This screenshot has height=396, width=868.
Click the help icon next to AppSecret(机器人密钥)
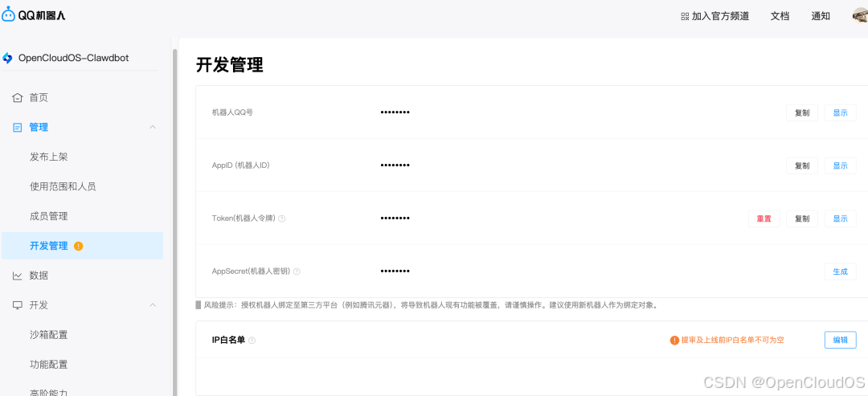click(x=297, y=271)
